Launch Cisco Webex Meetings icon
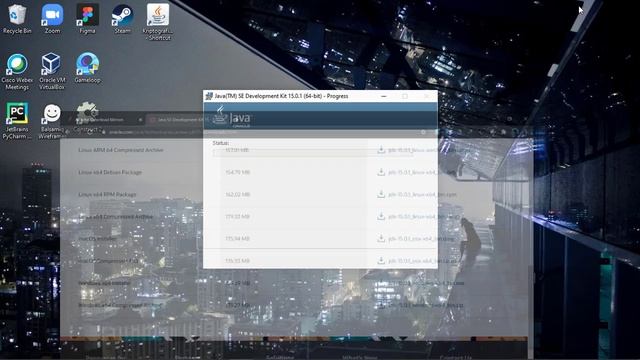Image resolution: width=640 pixels, height=360 pixels. tap(17, 71)
